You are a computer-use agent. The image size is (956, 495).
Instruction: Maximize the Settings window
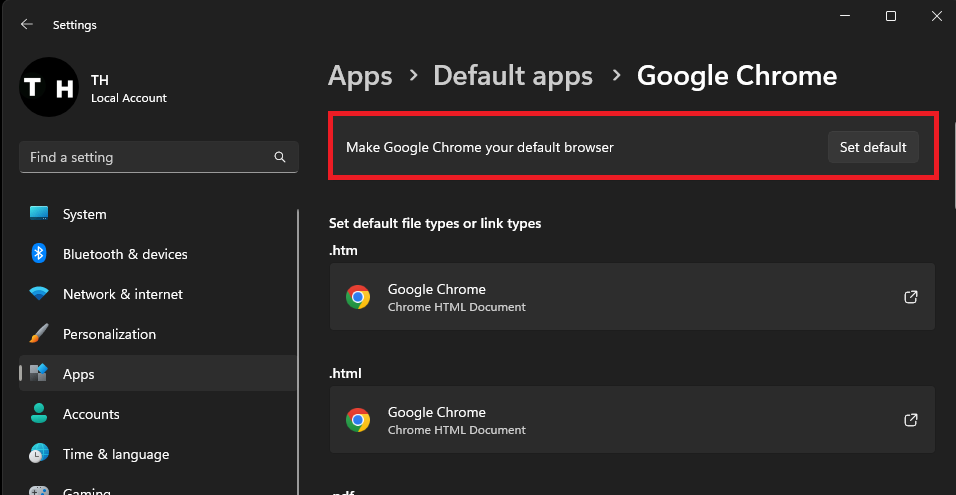coord(891,16)
